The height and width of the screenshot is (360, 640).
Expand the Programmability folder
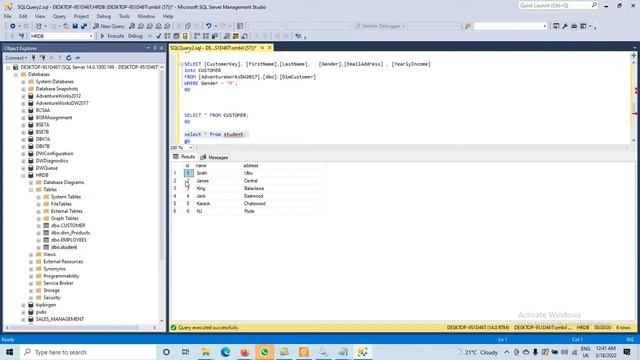(31, 276)
